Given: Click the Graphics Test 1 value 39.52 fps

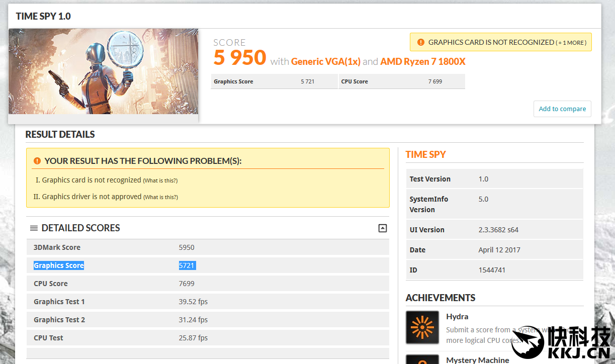Looking at the screenshot, I should point(193,302).
